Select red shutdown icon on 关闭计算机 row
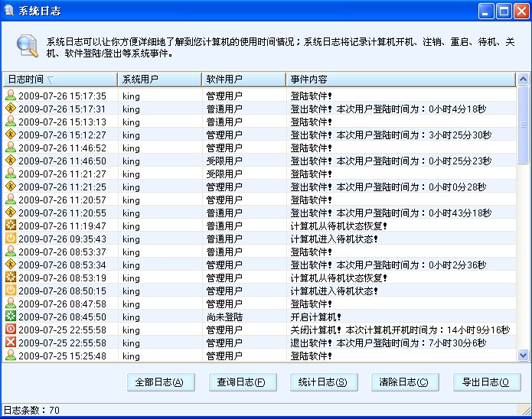Viewport: 532px width, 419px height. (11, 330)
